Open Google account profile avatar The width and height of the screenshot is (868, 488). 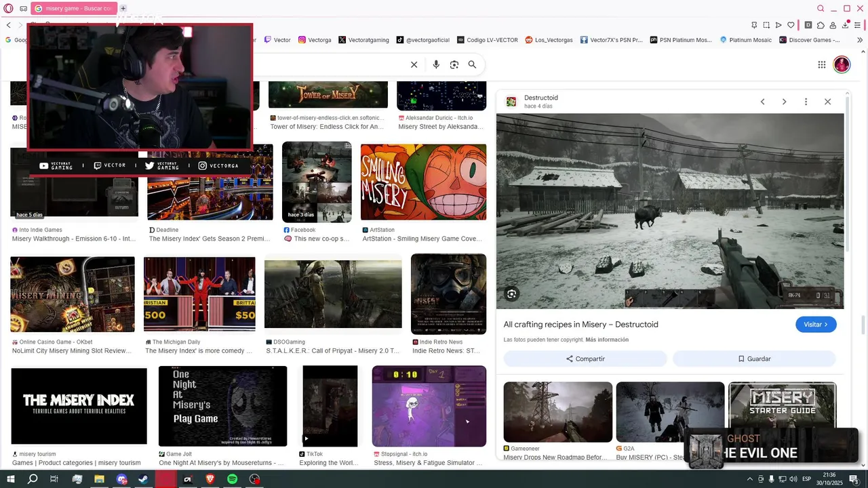click(x=842, y=64)
